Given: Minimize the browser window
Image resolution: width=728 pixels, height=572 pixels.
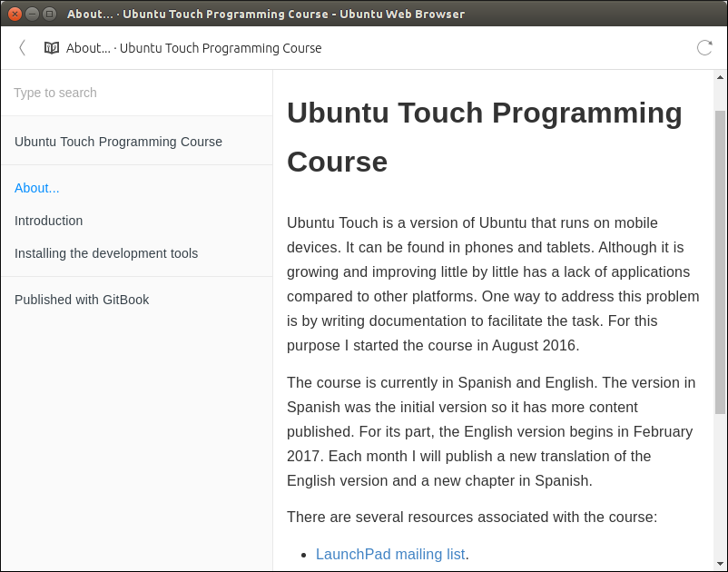Looking at the screenshot, I should pos(32,14).
